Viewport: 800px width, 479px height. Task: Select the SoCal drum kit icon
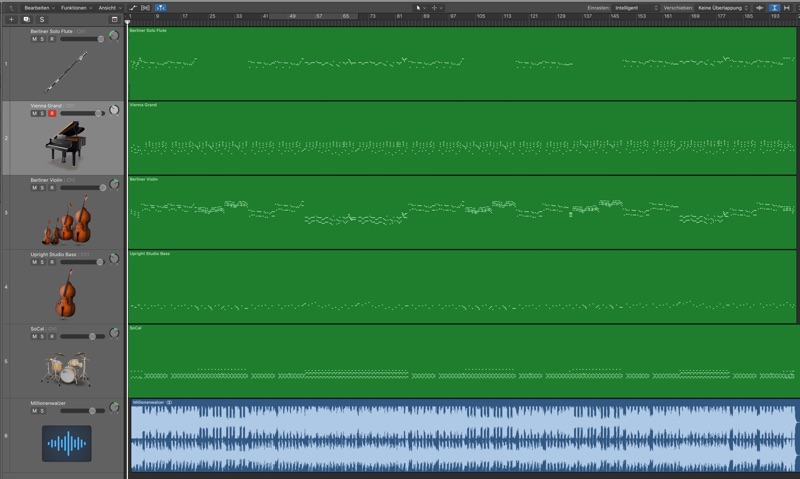[66, 368]
